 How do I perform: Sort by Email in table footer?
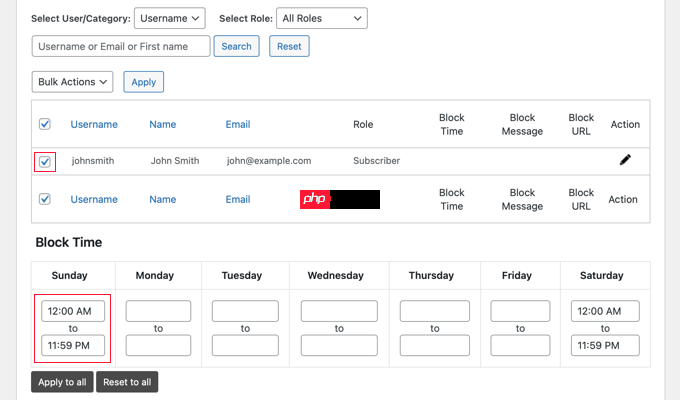click(x=238, y=200)
